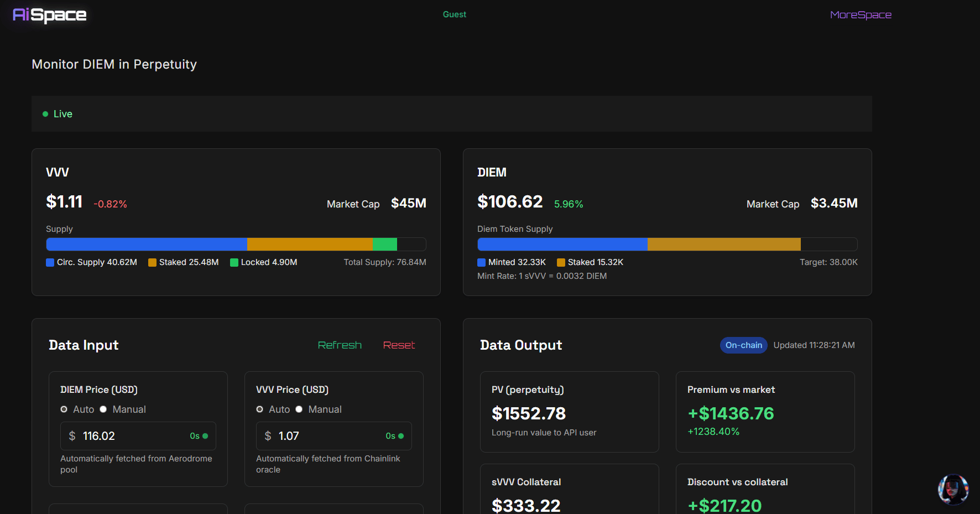Click the green Locked 4.90M legend square
The image size is (980, 514).
coord(234,262)
